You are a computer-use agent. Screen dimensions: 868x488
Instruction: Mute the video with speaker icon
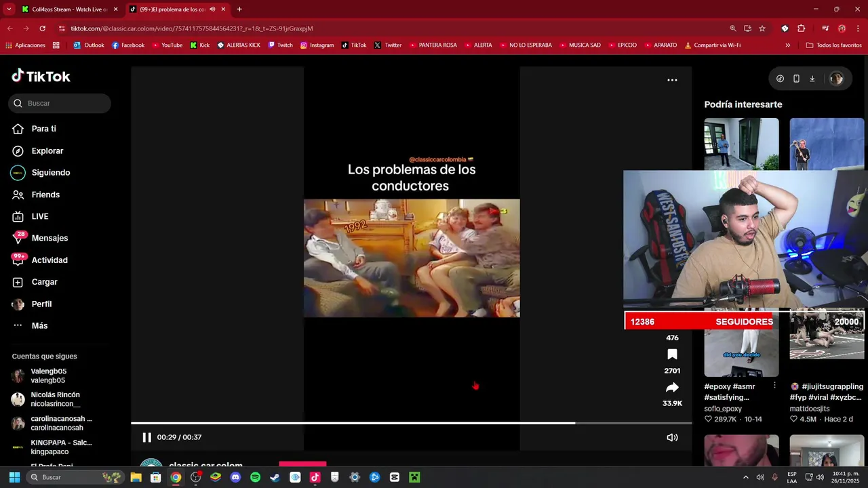pyautogui.click(x=672, y=437)
